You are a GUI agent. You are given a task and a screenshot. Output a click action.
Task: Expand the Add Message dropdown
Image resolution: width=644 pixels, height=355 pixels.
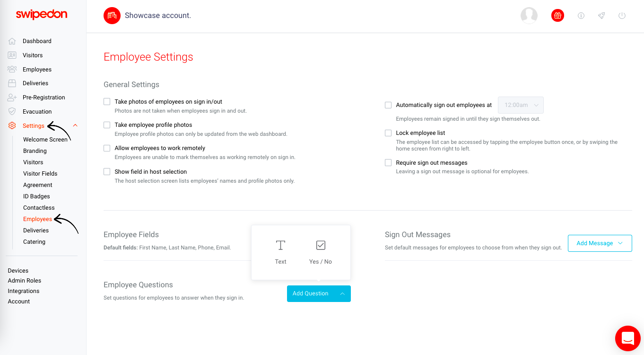pyautogui.click(x=600, y=243)
